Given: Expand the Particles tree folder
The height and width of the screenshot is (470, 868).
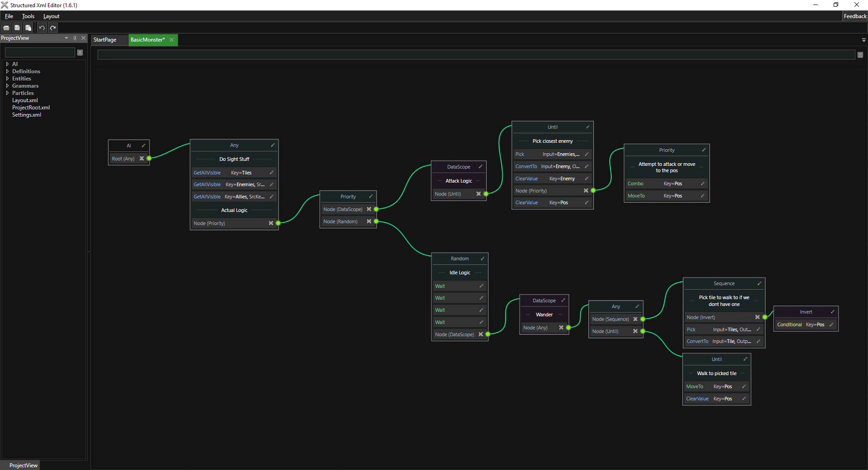Looking at the screenshot, I should [7, 93].
